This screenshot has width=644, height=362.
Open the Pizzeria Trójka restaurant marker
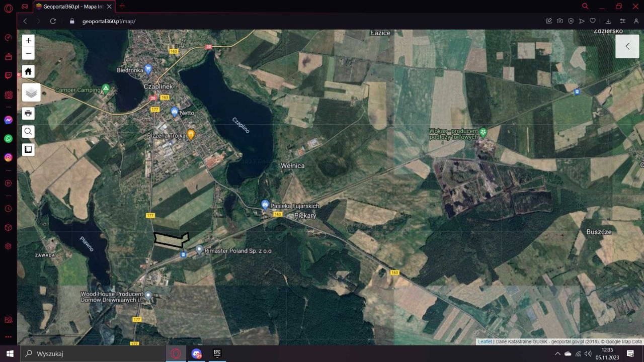(191, 134)
